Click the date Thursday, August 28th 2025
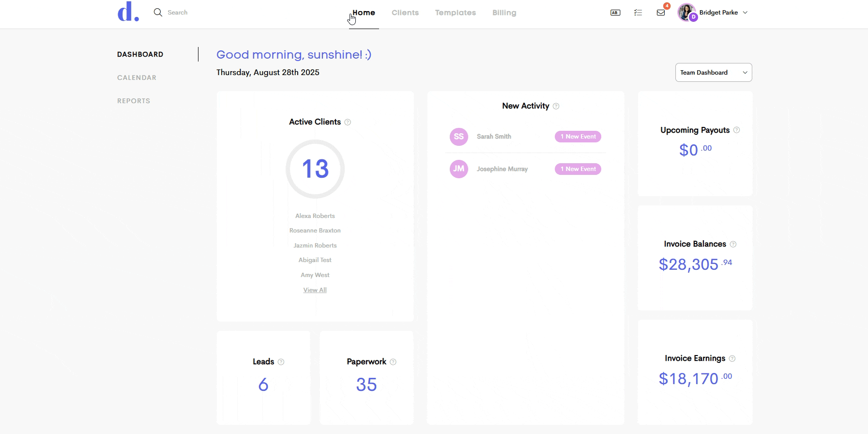 pos(268,73)
